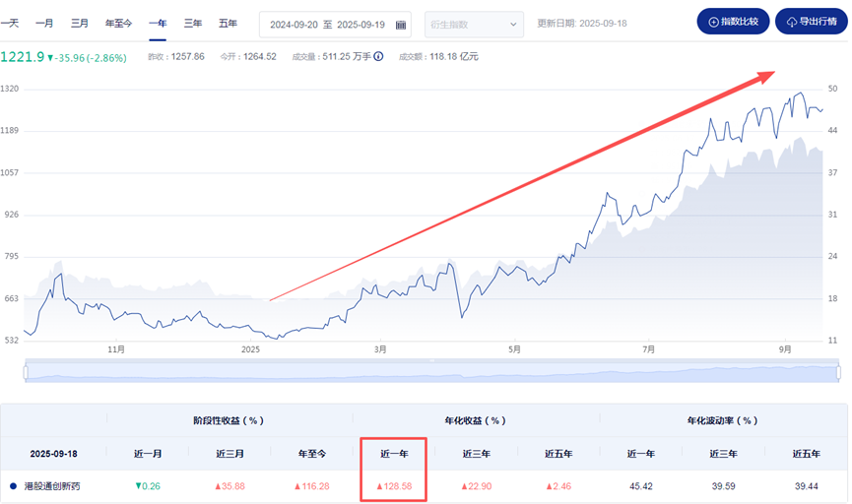Switch to the 三年 time range tab
The image size is (852, 504).
pos(192,24)
